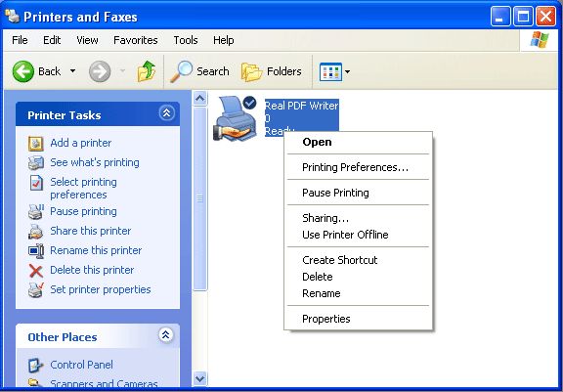Click the Set printer properties icon
The image size is (563, 392).
pos(36,290)
